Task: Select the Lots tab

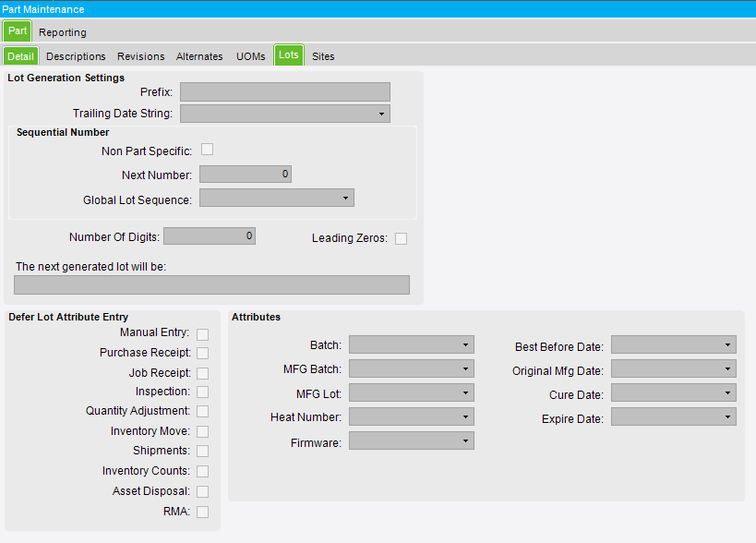Action: [x=289, y=55]
